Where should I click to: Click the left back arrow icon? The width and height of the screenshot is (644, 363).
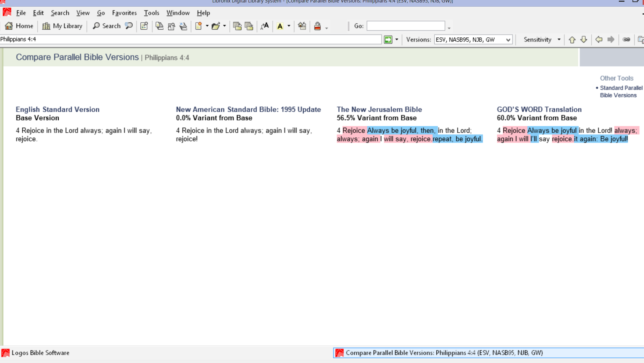599,39
